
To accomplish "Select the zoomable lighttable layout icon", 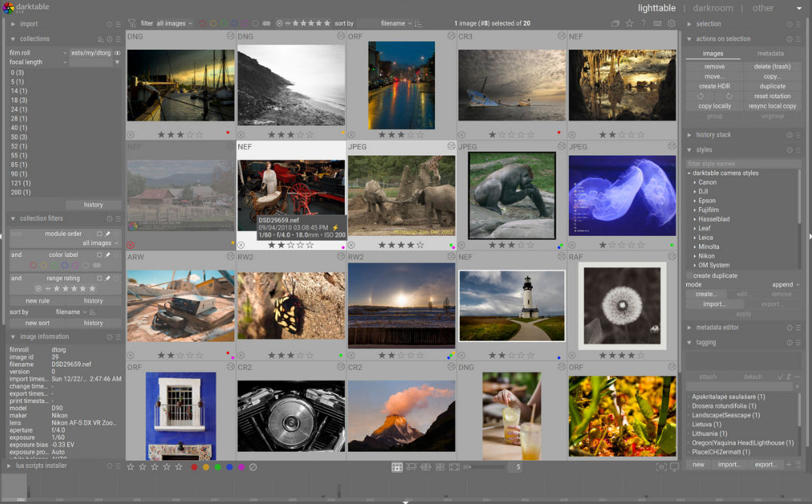I will point(411,467).
